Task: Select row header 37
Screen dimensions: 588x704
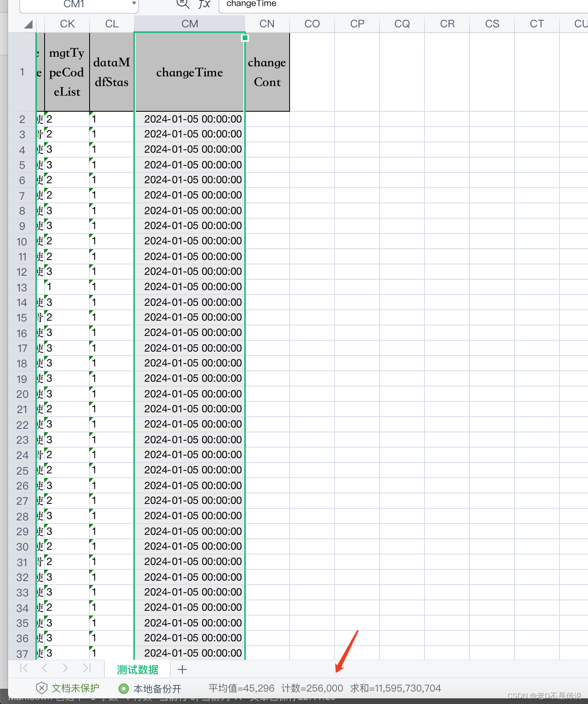Action: pyautogui.click(x=22, y=654)
